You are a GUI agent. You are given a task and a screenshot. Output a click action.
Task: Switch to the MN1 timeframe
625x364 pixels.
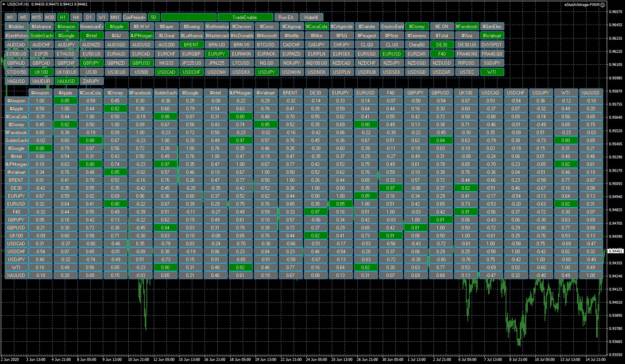pyautogui.click(x=115, y=17)
